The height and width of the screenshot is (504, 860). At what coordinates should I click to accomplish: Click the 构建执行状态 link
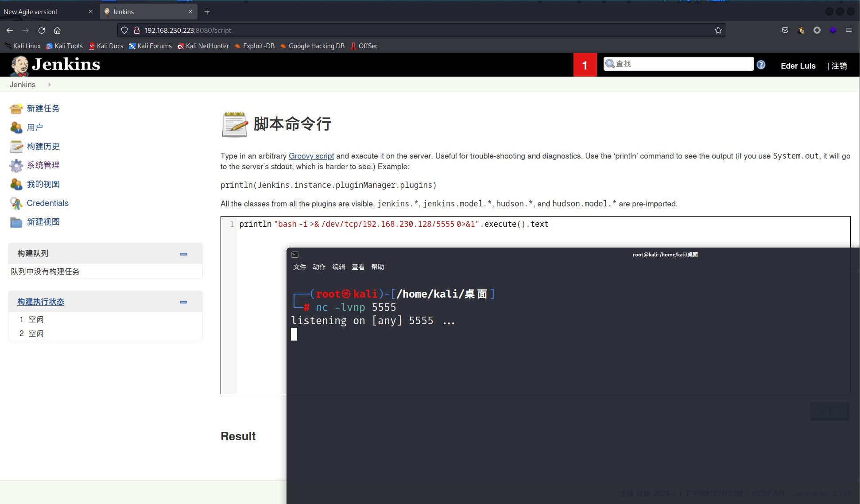click(41, 302)
